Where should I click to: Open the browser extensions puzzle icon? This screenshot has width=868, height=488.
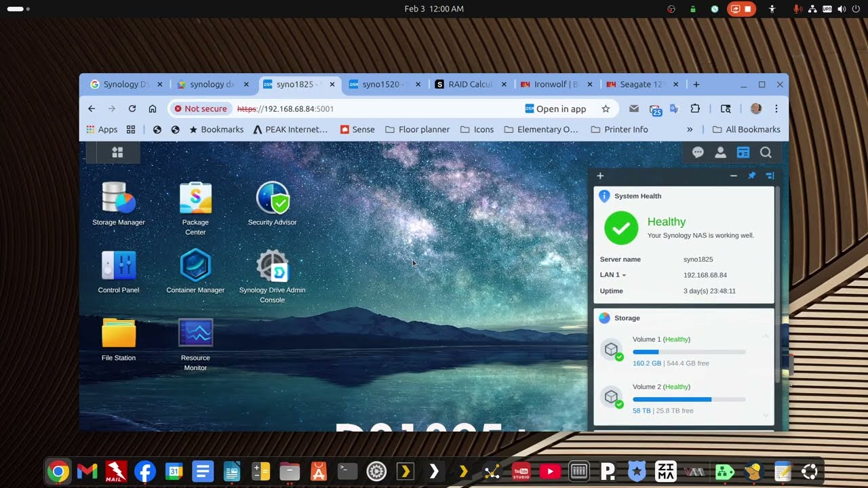(x=695, y=108)
